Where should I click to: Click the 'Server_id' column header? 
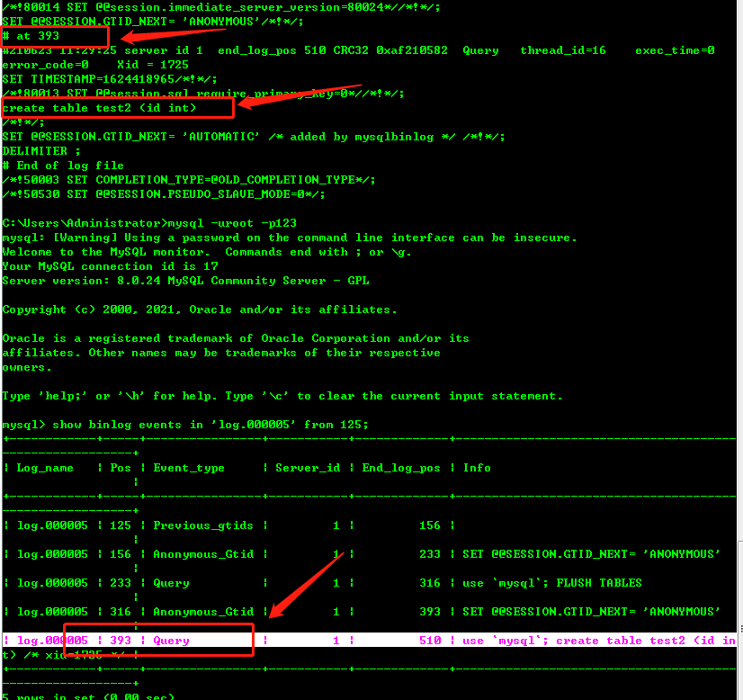pos(308,468)
